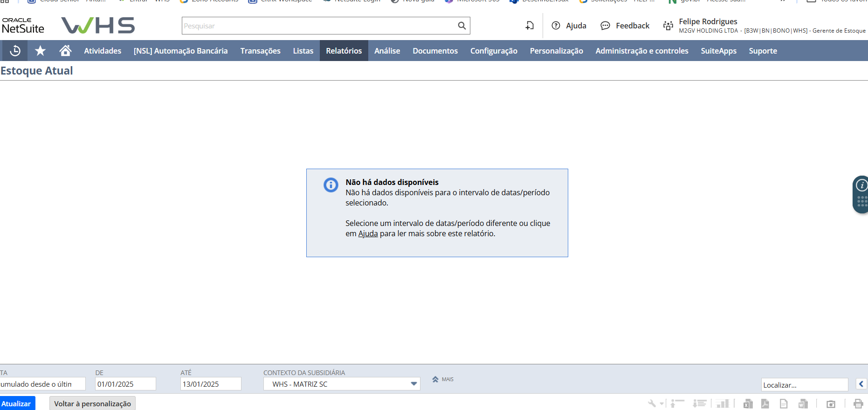868x410 pixels.
Task: Export report as PDF
Action: [x=765, y=403]
